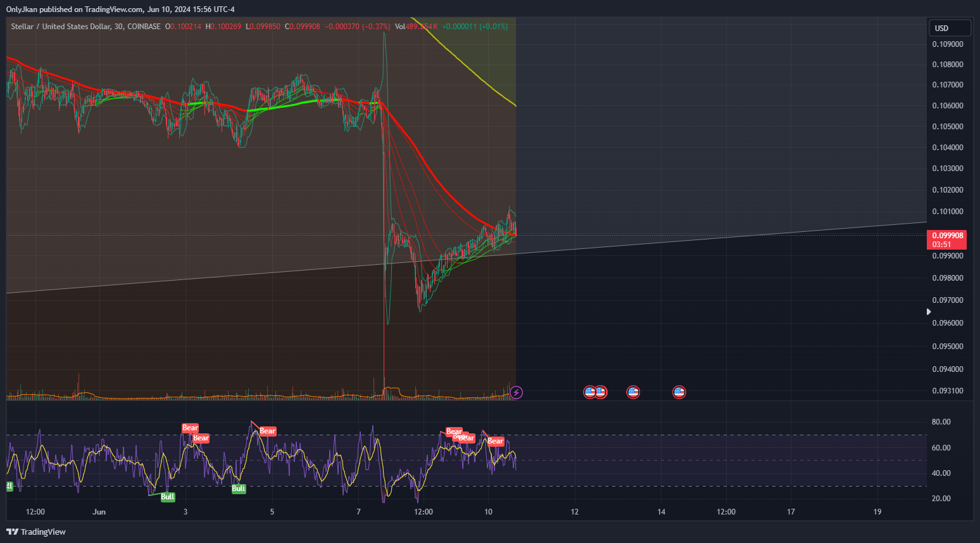Click the 0.106000 price axis label
This screenshot has height=543, width=980.
coord(948,106)
